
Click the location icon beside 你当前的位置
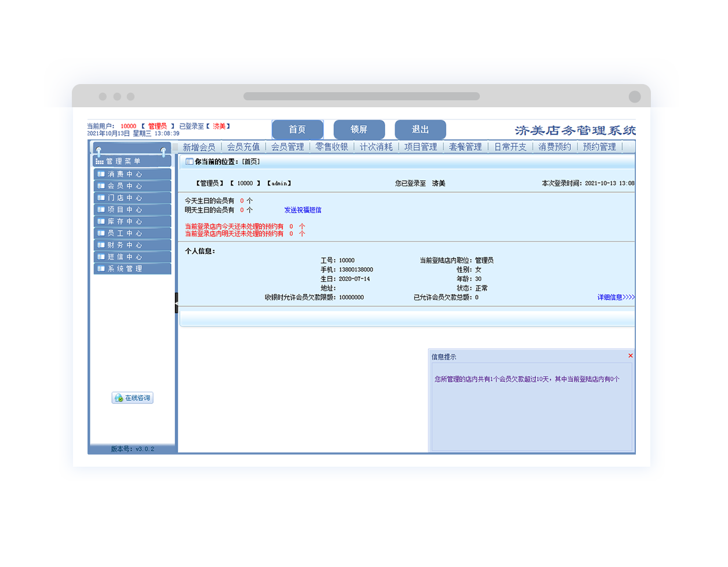point(189,162)
